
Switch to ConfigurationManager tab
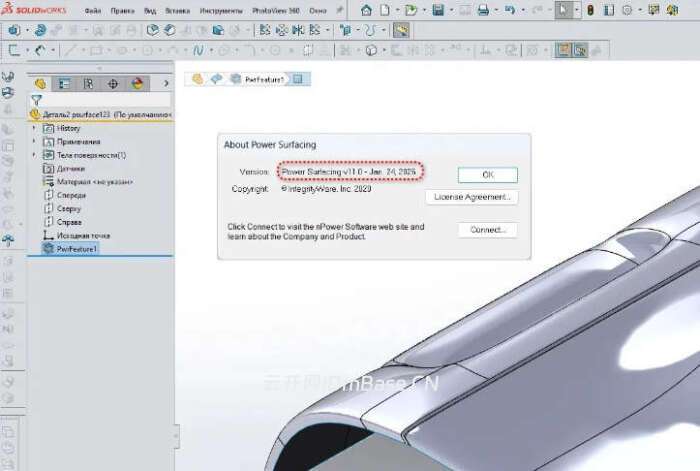tap(88, 83)
